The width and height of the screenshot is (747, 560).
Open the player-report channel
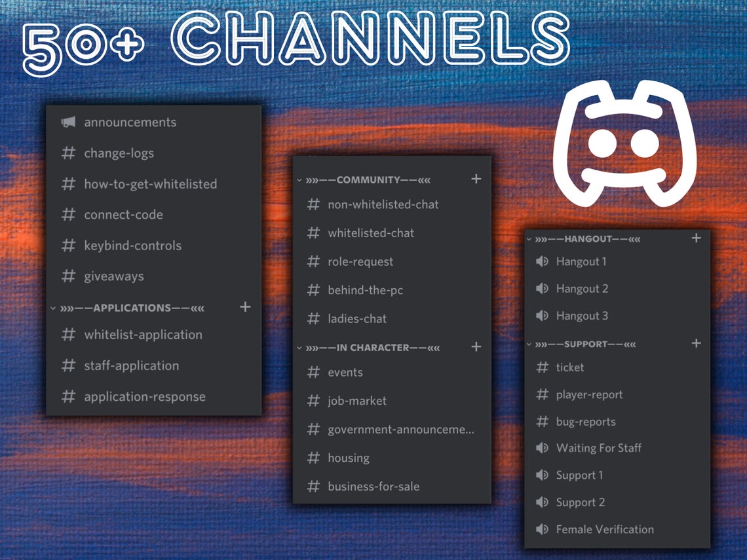pos(590,394)
